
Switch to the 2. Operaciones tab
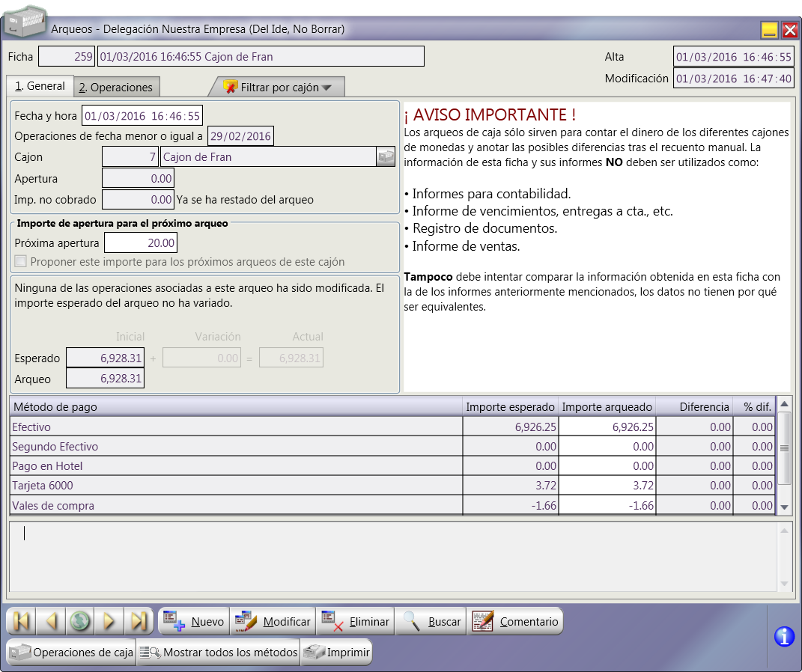117,88
